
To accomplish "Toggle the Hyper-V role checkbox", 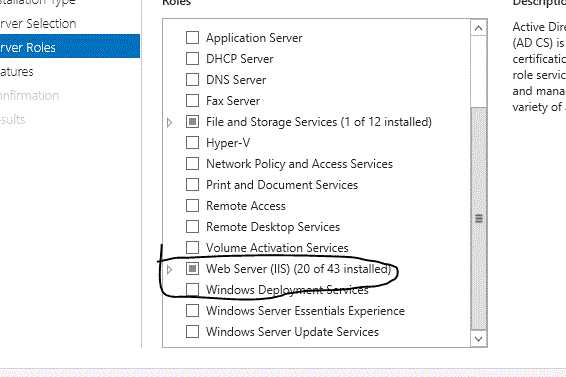I will [x=192, y=143].
